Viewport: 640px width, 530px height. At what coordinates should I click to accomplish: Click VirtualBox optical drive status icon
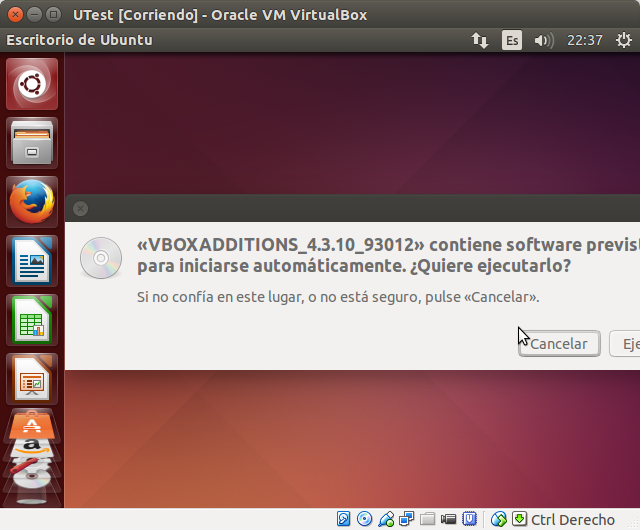364,519
